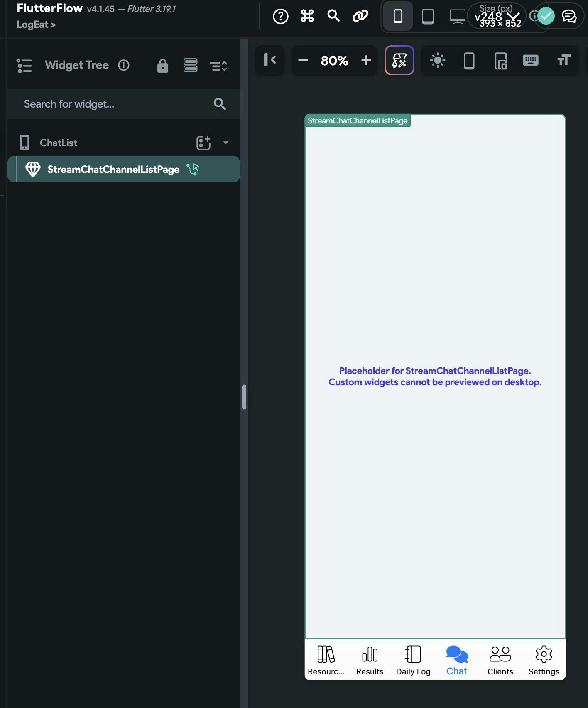Viewport: 588px width, 708px height.
Task: Grab the panel divider resize handle
Action: point(244,397)
